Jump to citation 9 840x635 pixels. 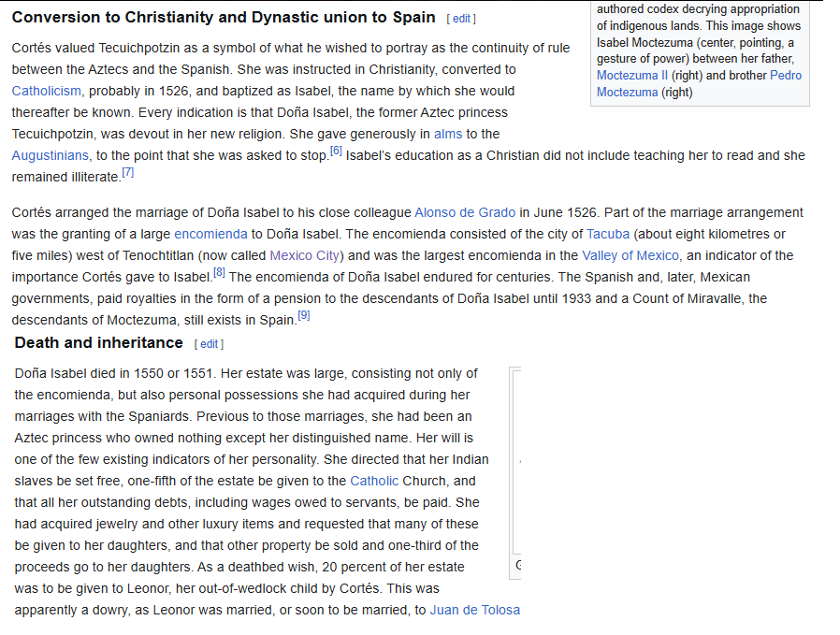click(x=304, y=315)
